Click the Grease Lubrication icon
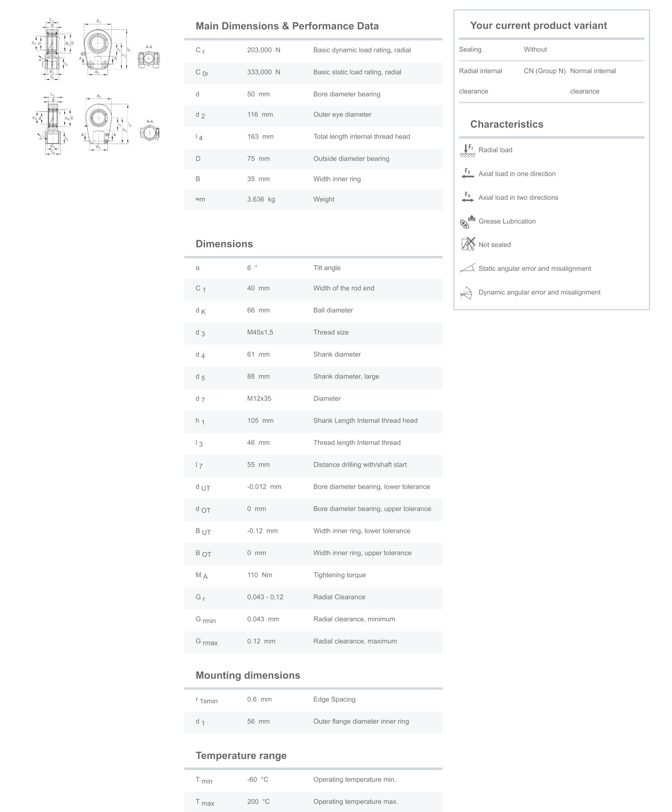The width and height of the screenshot is (672, 812). click(467, 221)
